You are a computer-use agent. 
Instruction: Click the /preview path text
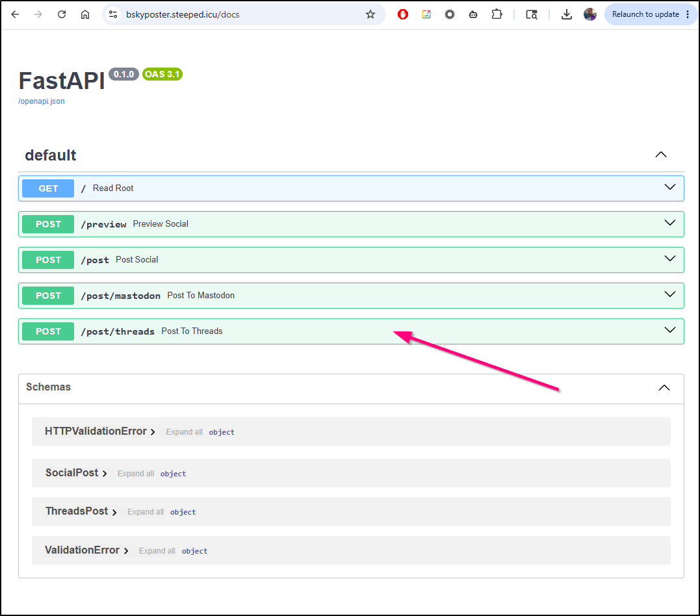click(x=103, y=225)
